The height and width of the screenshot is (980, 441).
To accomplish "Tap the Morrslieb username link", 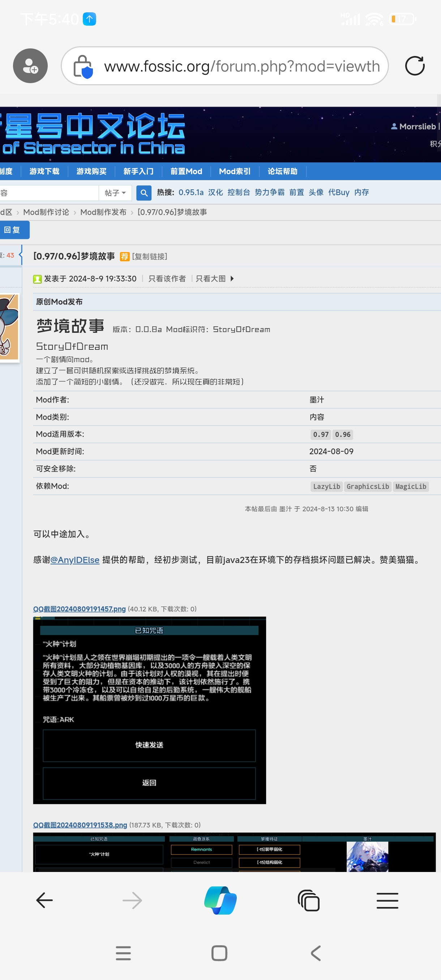I will coord(418,126).
